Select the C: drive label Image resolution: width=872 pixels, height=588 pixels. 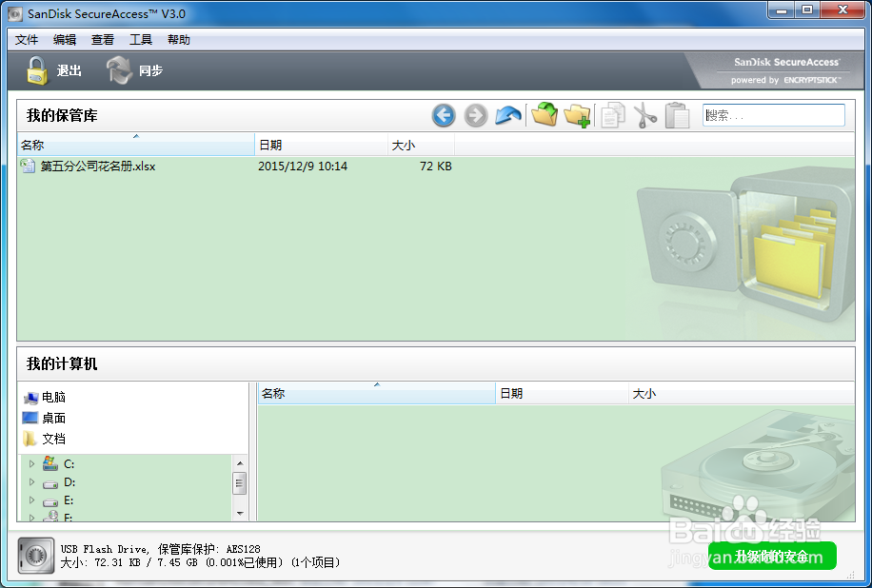pyautogui.click(x=69, y=464)
